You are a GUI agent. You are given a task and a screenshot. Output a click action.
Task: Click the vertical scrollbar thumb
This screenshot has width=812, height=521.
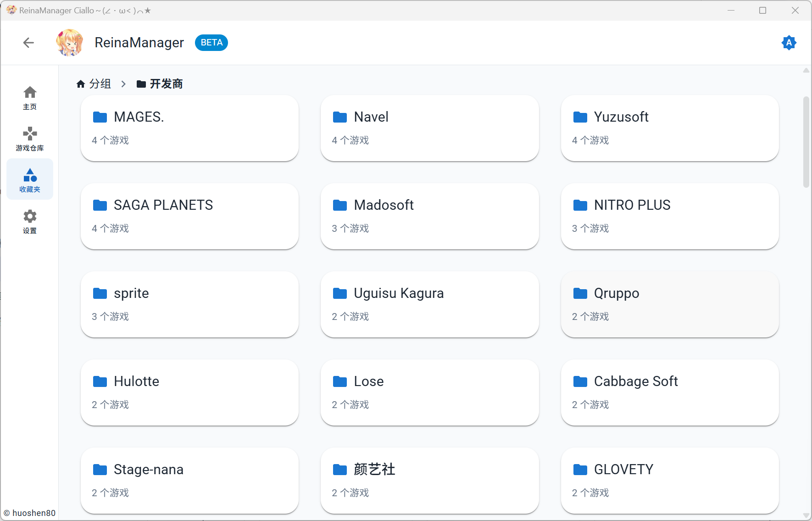click(x=806, y=142)
